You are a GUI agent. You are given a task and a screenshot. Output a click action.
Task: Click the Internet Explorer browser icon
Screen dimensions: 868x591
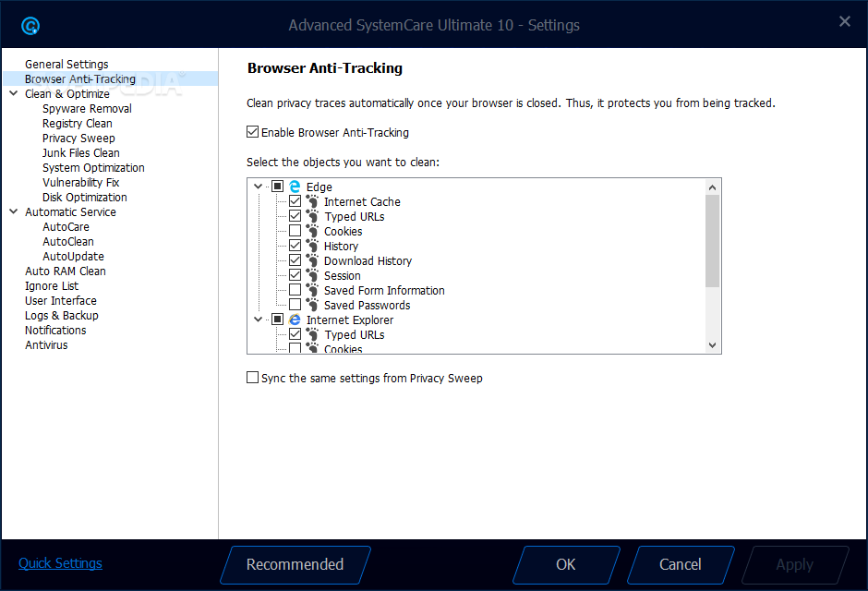[295, 320]
